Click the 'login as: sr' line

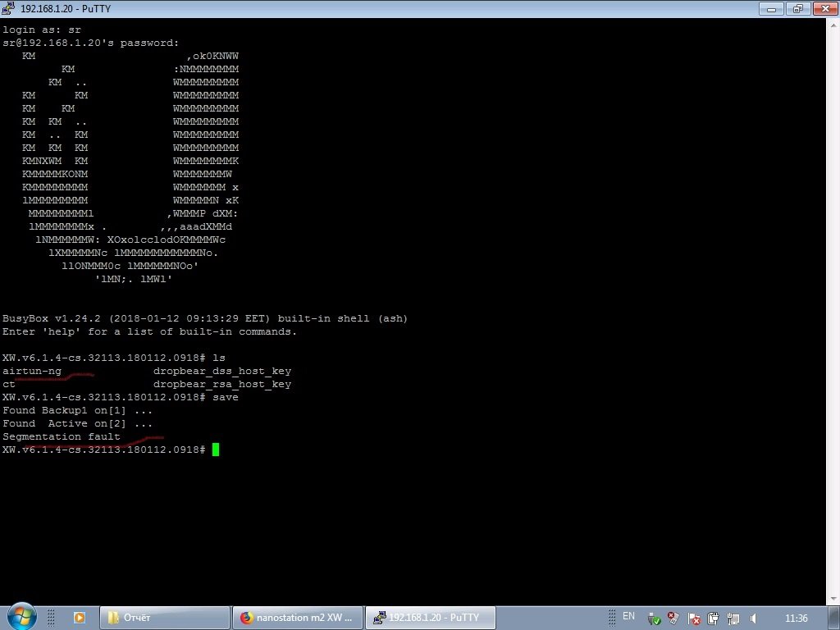coord(42,30)
